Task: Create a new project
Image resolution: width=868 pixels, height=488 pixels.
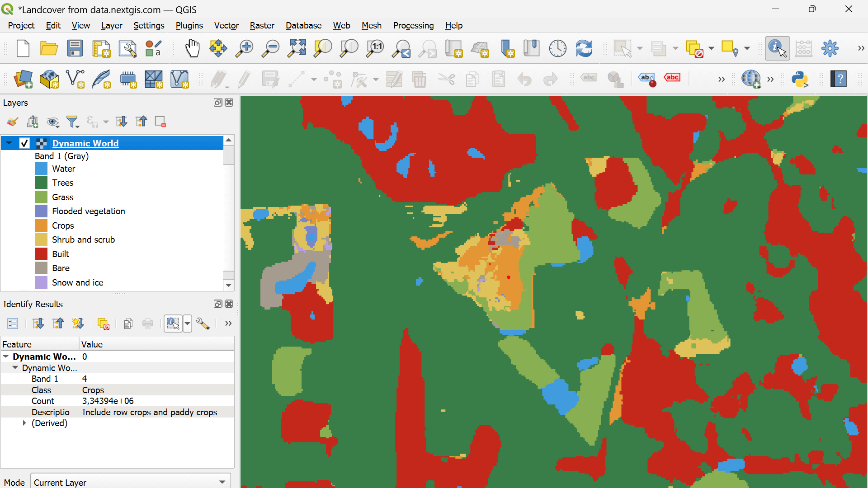Action: coord(23,48)
